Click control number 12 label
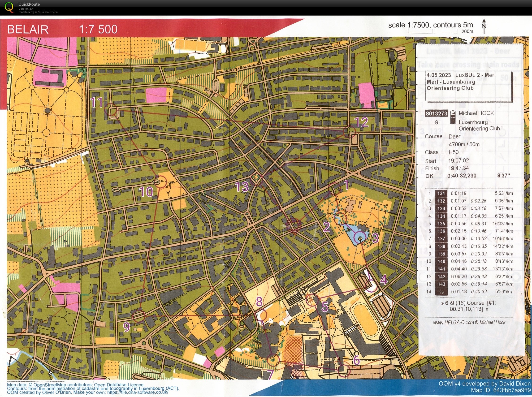Image resolution: width=532 pixels, height=397 pixels. [361, 122]
